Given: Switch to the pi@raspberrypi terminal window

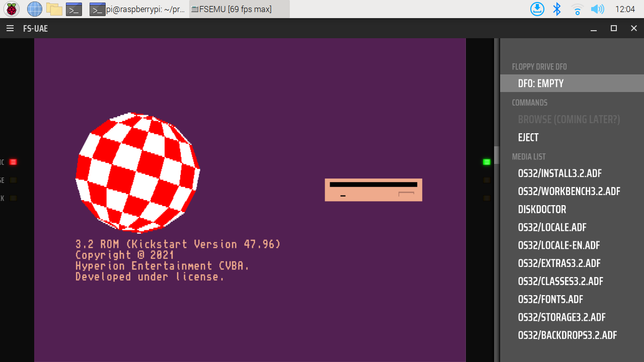Looking at the screenshot, I should (x=138, y=9).
